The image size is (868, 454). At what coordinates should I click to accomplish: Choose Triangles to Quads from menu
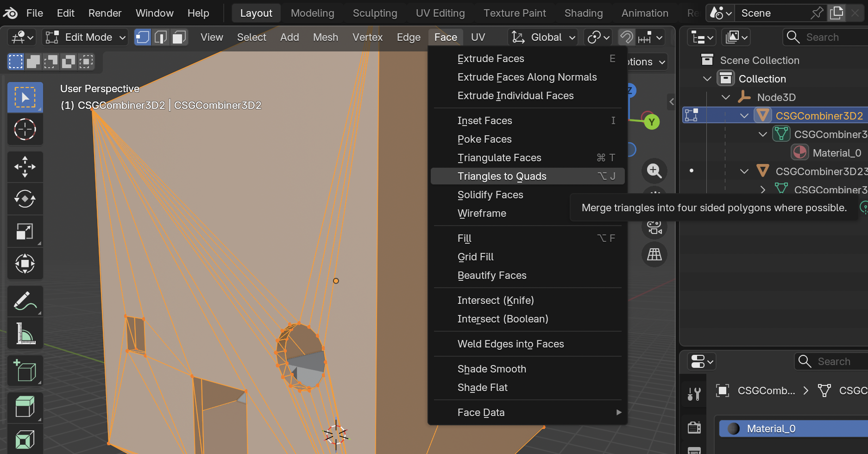pyautogui.click(x=502, y=177)
